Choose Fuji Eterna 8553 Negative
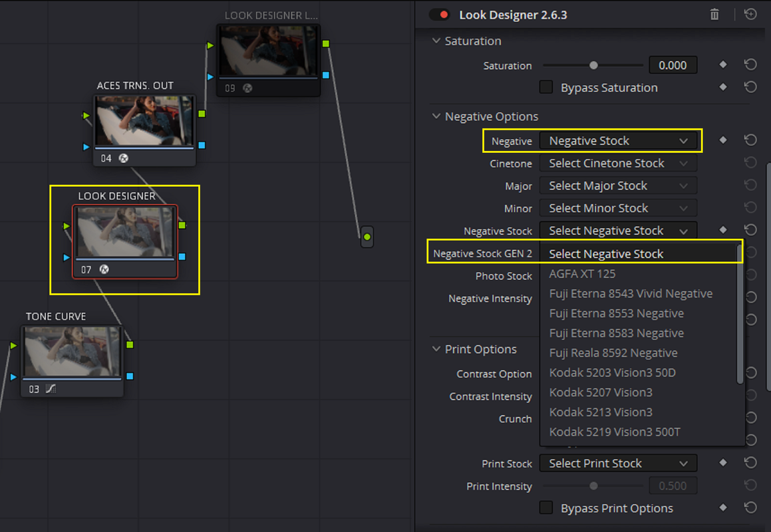The image size is (771, 532). coord(638,313)
